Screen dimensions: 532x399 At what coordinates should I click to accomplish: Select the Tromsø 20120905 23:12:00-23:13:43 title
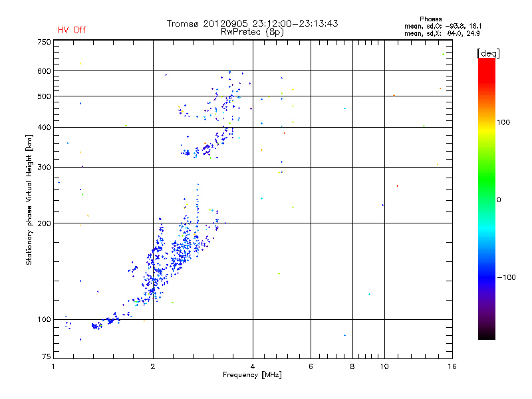(253, 23)
